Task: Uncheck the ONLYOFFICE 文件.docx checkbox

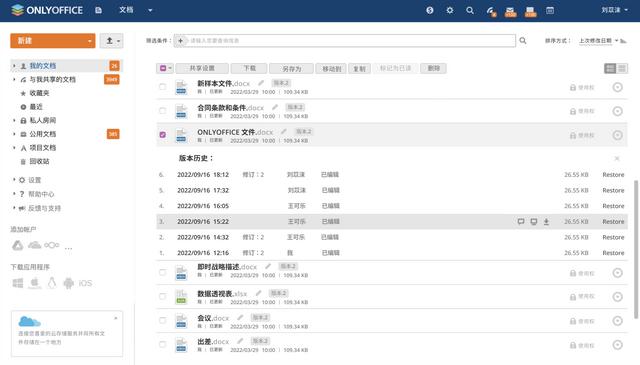Action: 162,135
